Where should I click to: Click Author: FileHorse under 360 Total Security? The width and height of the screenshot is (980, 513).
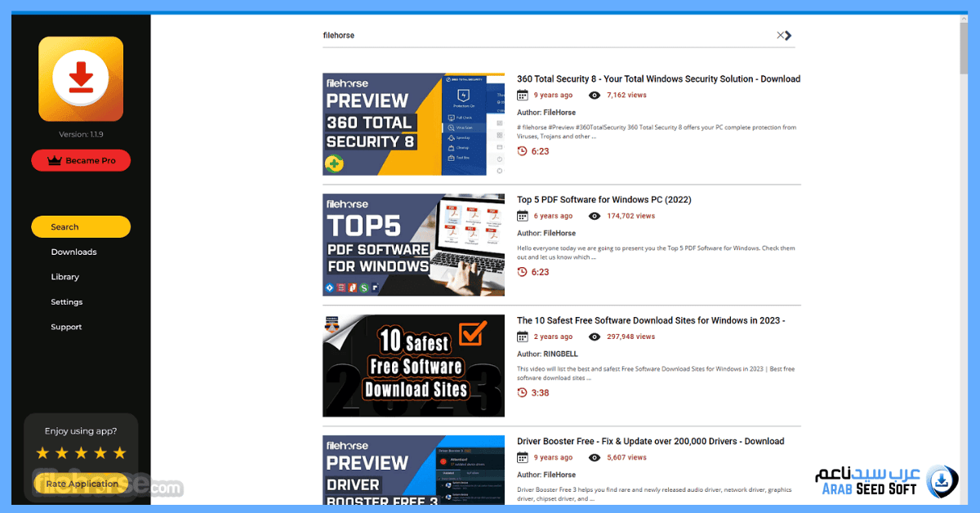(x=546, y=113)
